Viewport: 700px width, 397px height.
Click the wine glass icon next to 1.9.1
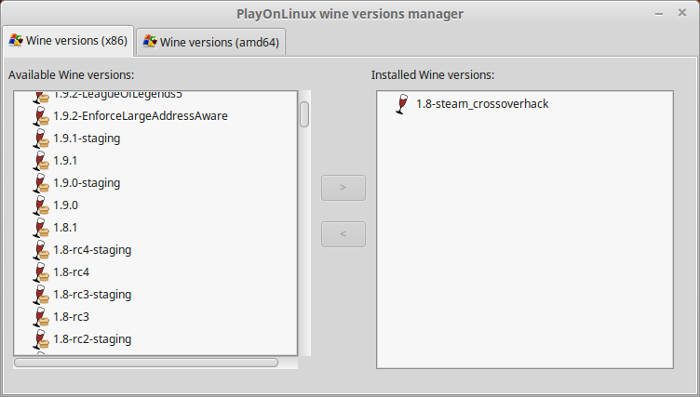41,161
